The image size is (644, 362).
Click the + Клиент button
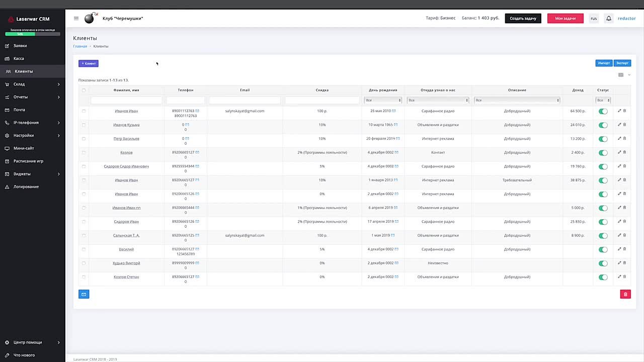(89, 63)
